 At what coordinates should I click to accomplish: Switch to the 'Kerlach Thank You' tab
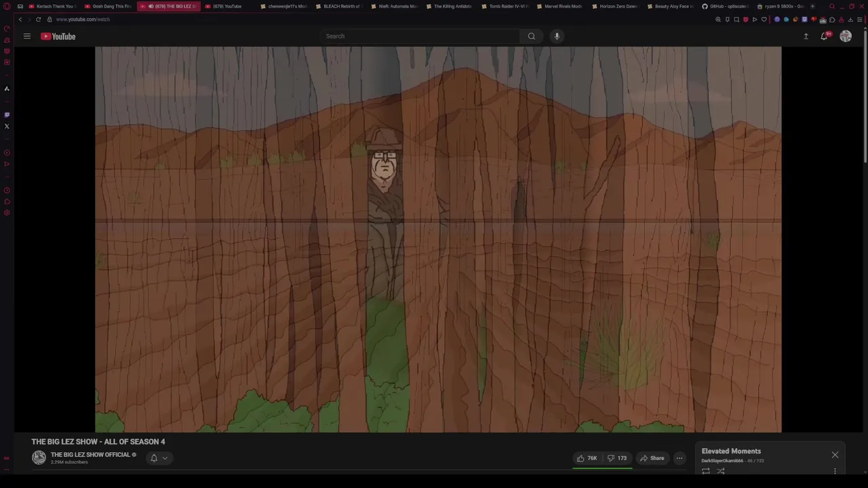pos(52,6)
